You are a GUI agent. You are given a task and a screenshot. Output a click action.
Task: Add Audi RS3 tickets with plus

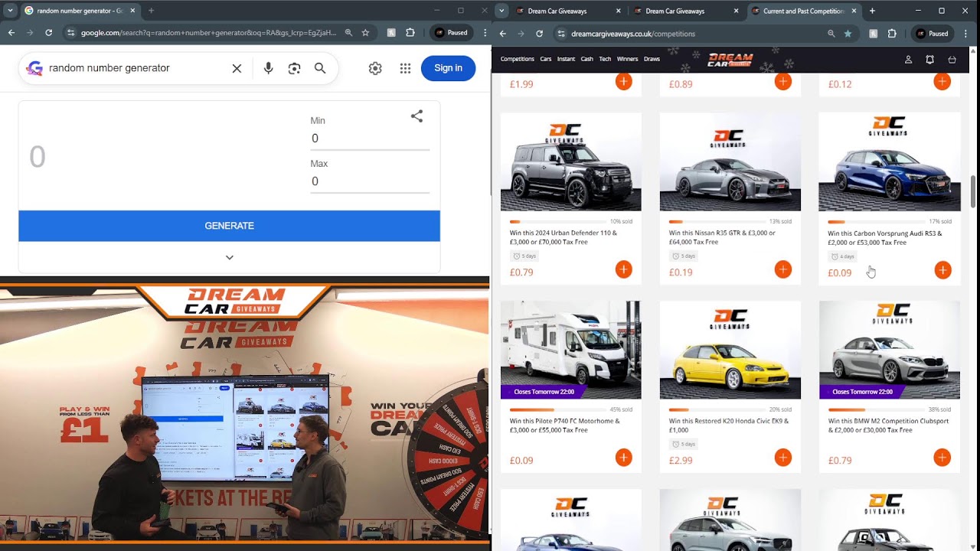pyautogui.click(x=942, y=269)
